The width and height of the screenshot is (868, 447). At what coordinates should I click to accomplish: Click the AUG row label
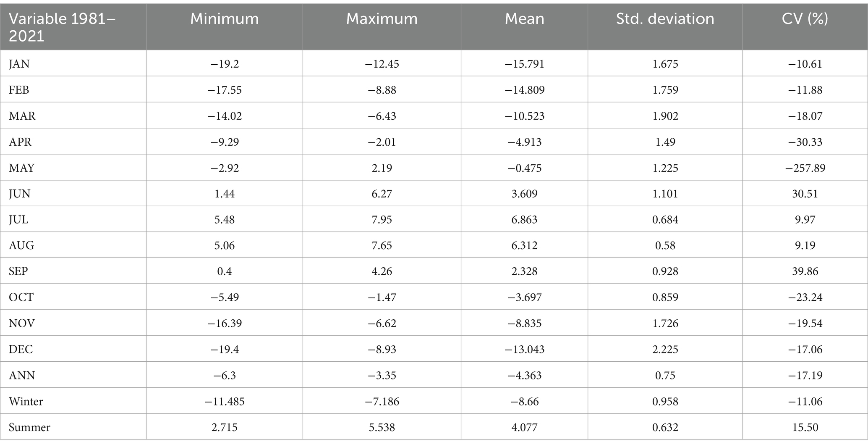click(21, 245)
